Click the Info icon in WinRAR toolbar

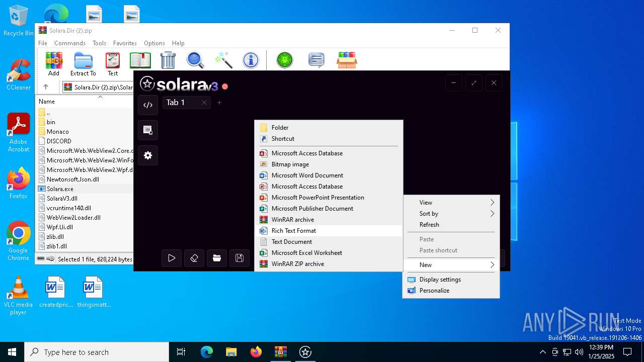pos(251,60)
